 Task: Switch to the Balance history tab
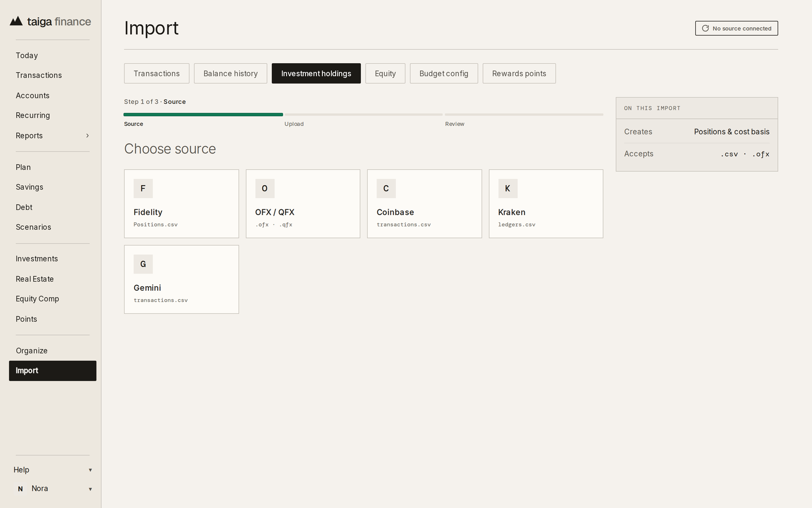point(231,73)
